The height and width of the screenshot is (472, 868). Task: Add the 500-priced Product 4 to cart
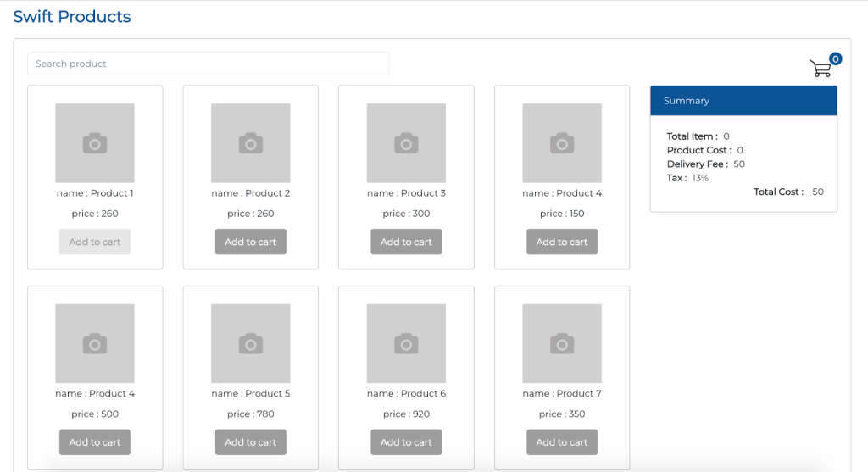95,442
